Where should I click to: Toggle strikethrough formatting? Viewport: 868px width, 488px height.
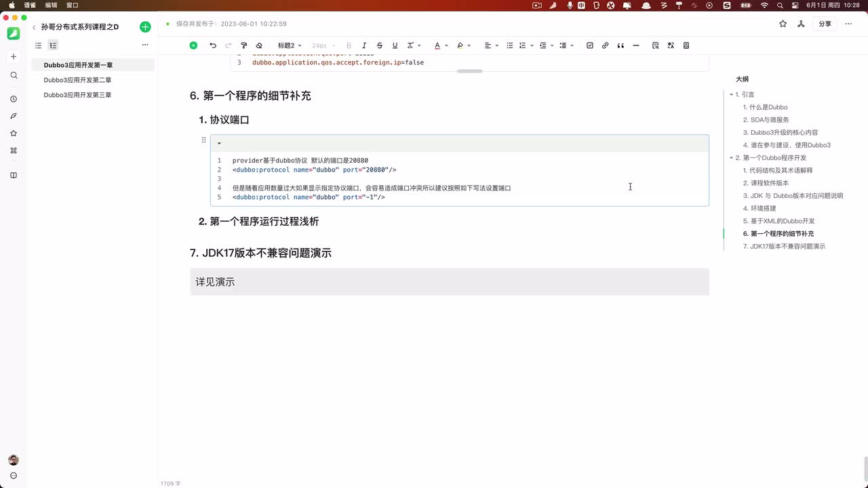pyautogui.click(x=380, y=45)
